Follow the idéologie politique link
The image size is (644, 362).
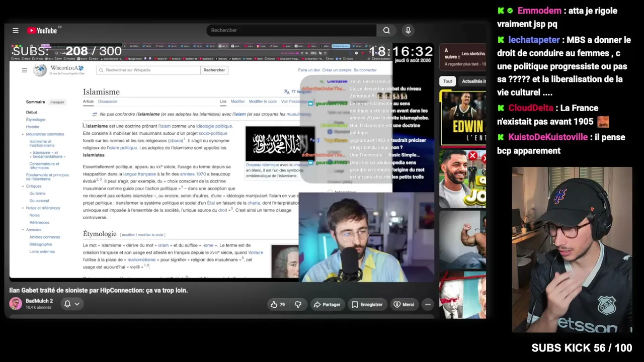pyautogui.click(x=214, y=126)
